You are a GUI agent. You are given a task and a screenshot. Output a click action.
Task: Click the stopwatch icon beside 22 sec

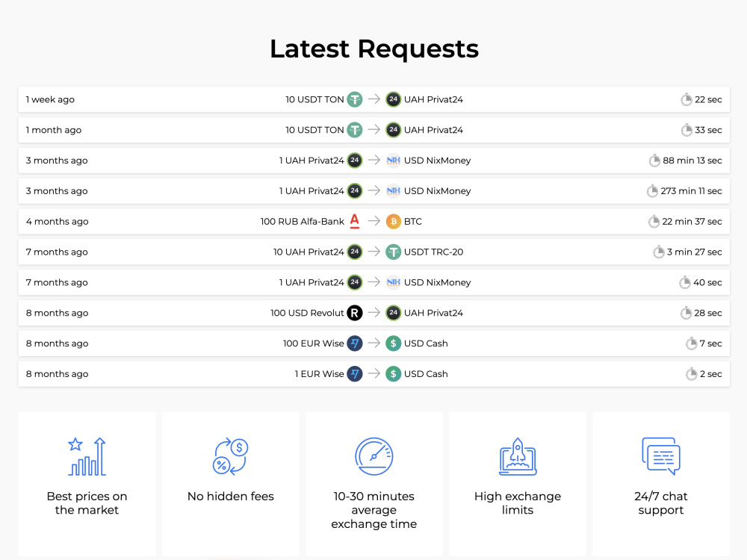(686, 99)
